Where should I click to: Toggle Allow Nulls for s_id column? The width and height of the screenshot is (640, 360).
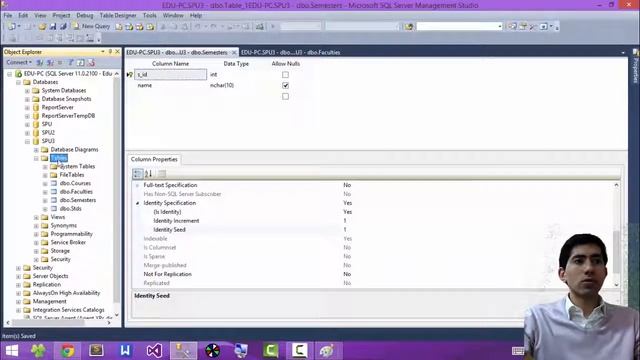click(285, 75)
